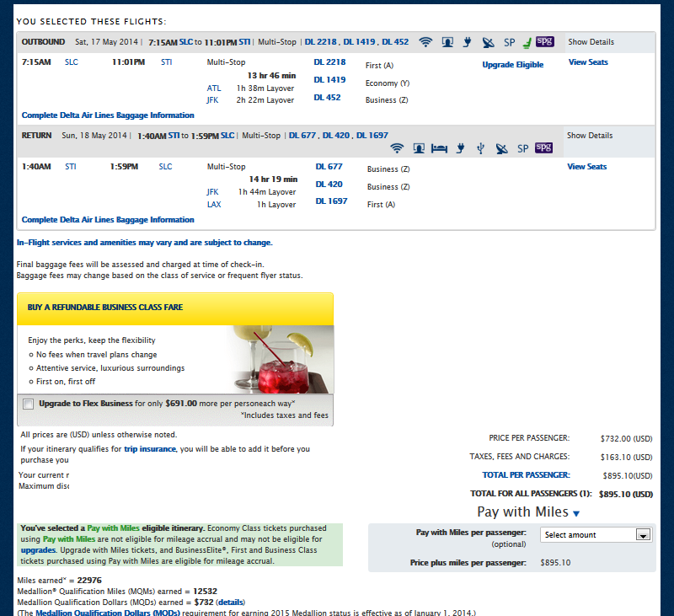The image size is (674, 616).
Task: Expand Show Details for the outbound flight
Action: coord(591,42)
